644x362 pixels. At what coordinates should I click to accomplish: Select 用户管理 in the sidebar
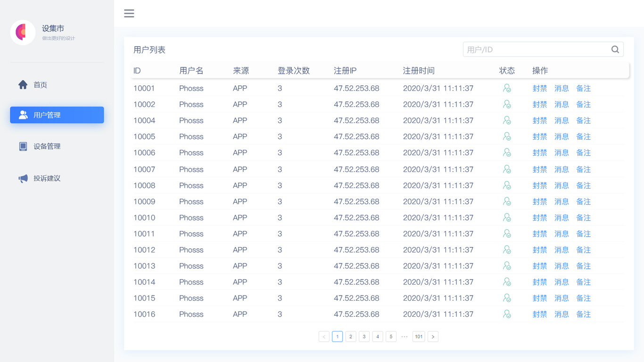pyautogui.click(x=57, y=115)
